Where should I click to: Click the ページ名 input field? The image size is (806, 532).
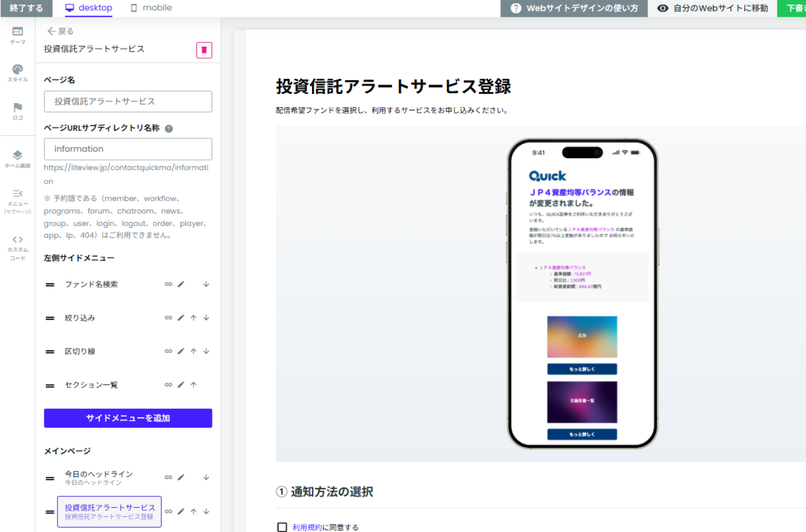[128, 101]
